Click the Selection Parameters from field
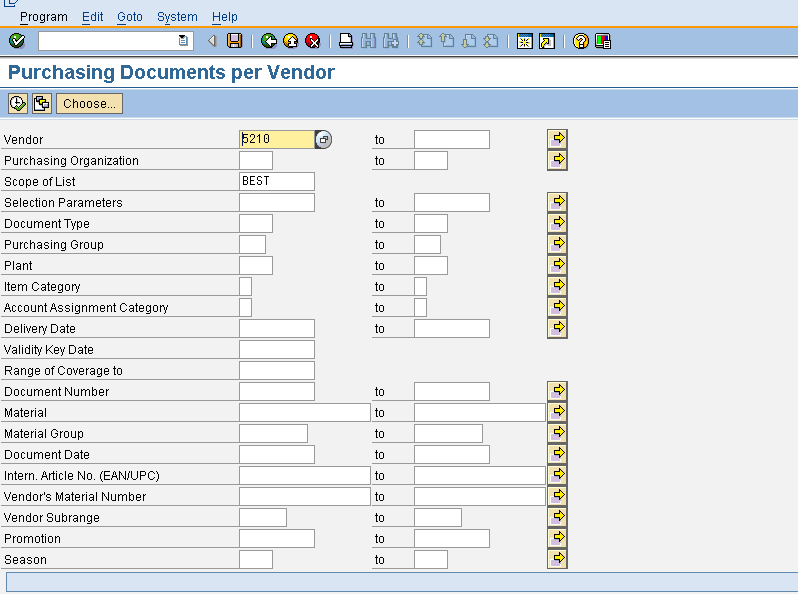This screenshot has width=798, height=594. click(277, 203)
